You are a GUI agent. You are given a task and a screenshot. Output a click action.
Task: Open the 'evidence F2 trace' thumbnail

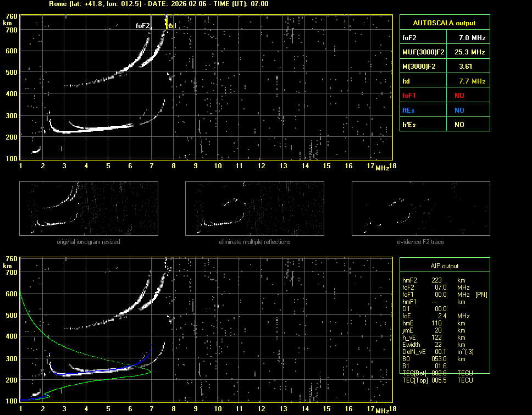pos(421,208)
